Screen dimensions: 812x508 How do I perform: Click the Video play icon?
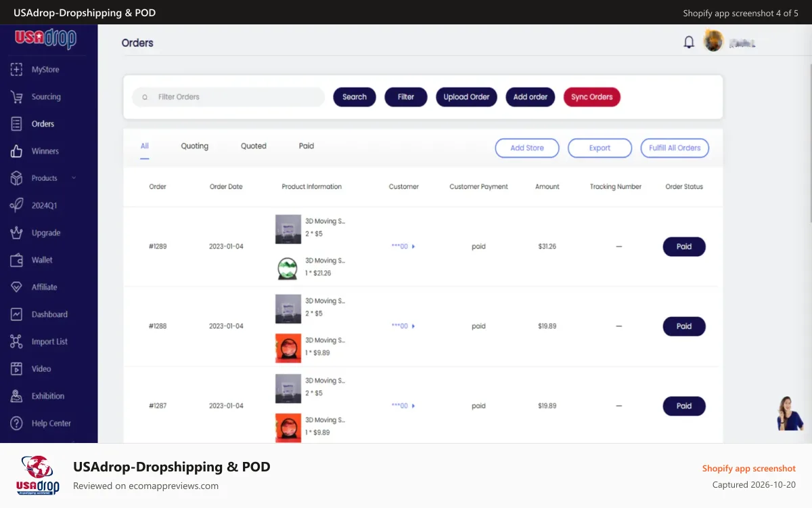16,369
